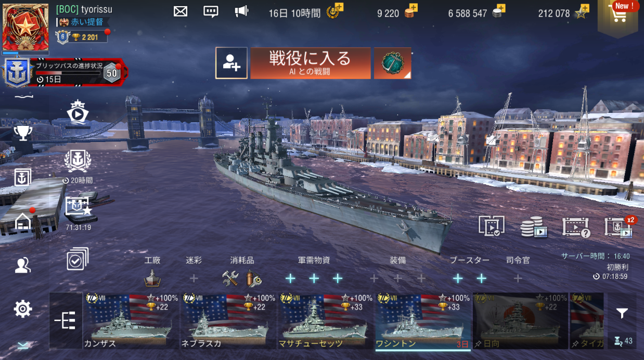Viewport: 644px width, 360px height.
Task: Open the ブリッツパス progress banner
Action: point(65,73)
